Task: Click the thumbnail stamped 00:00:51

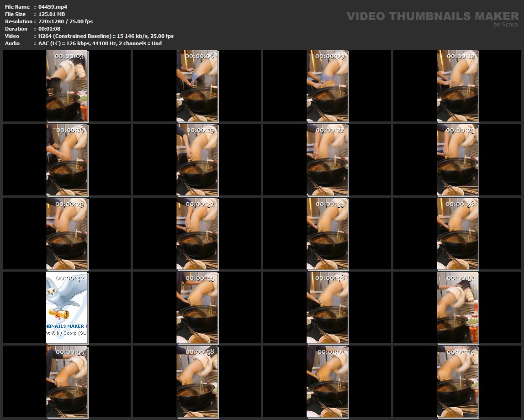Action: coord(457,308)
